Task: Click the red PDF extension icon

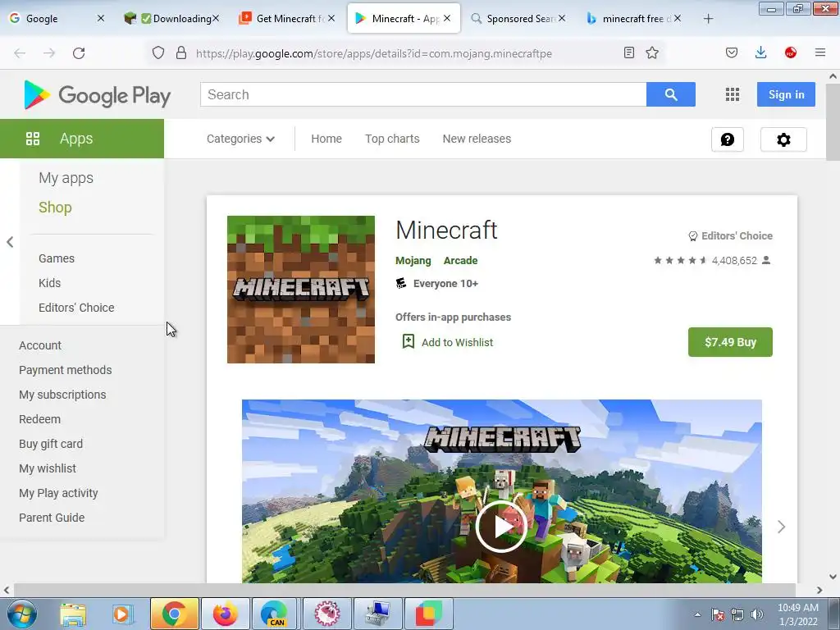Action: tap(790, 52)
